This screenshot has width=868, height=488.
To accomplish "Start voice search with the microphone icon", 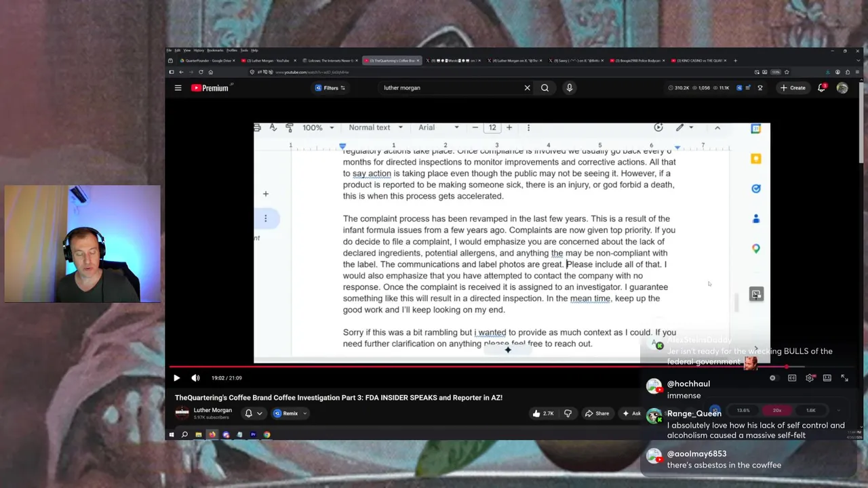I will (x=570, y=87).
